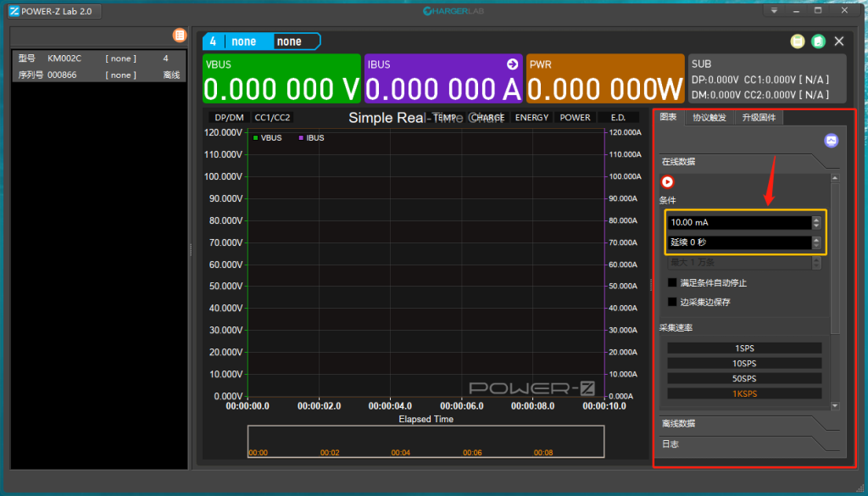Click the first none label in device tab
Viewport: 868px width, 496px height.
(243, 42)
